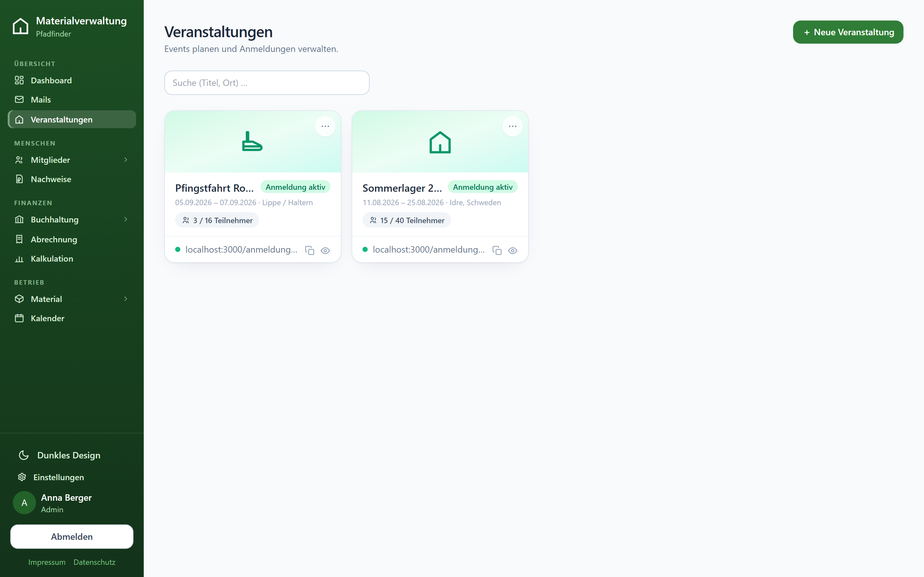Copy the Sommerlager registration link

(497, 250)
